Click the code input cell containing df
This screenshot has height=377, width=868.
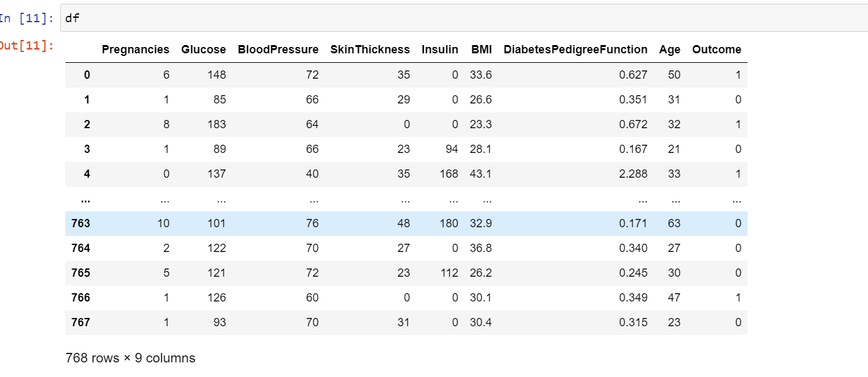(464, 18)
